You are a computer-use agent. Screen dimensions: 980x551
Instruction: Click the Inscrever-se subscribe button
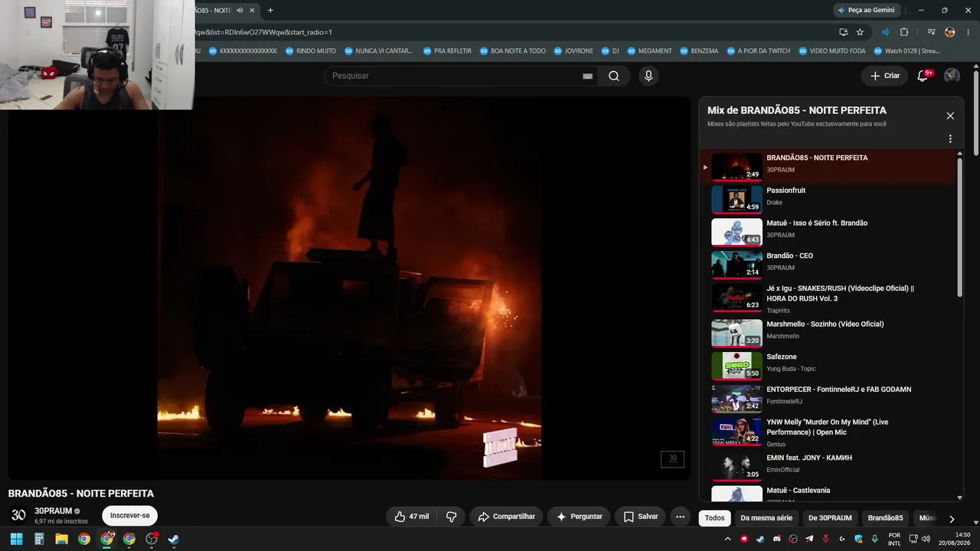[x=130, y=516]
